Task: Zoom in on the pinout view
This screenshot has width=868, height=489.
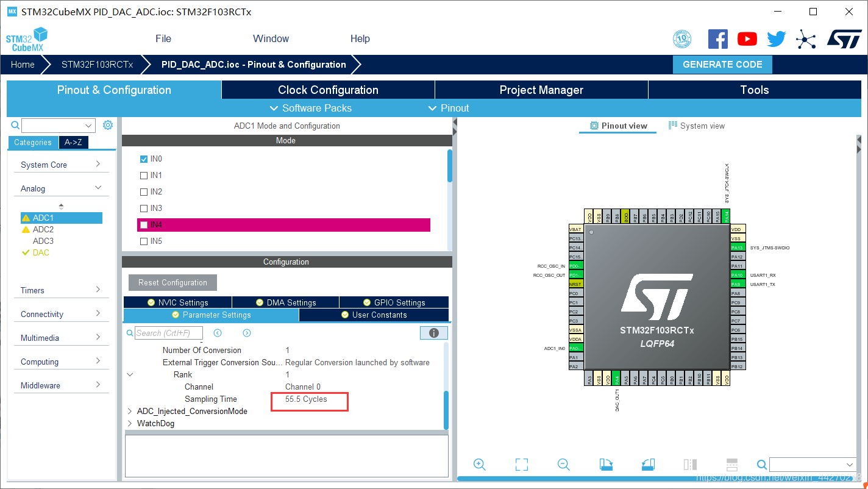Action: pyautogui.click(x=480, y=465)
